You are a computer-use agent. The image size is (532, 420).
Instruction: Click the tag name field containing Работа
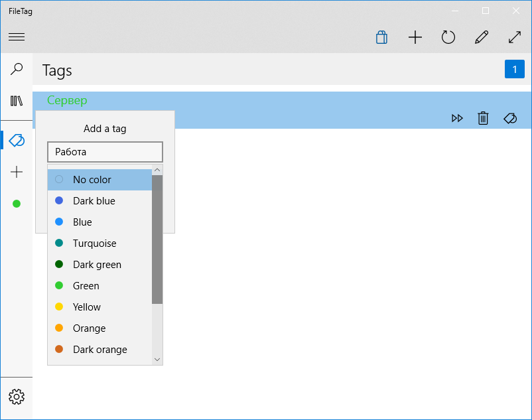(x=105, y=152)
